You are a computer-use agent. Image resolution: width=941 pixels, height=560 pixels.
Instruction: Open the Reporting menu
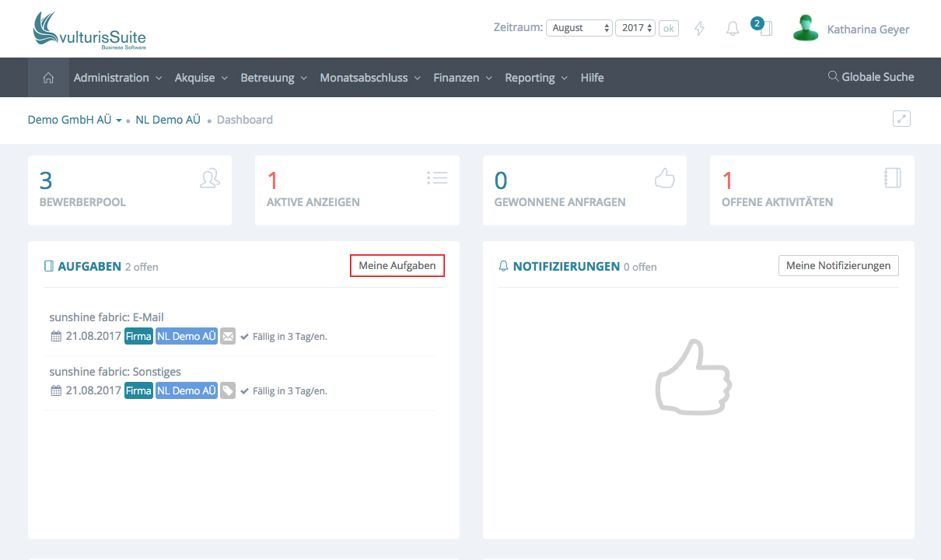(536, 78)
